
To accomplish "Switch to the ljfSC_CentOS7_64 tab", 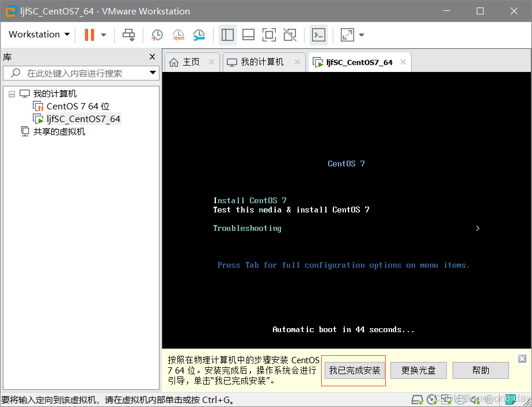I will [359, 62].
